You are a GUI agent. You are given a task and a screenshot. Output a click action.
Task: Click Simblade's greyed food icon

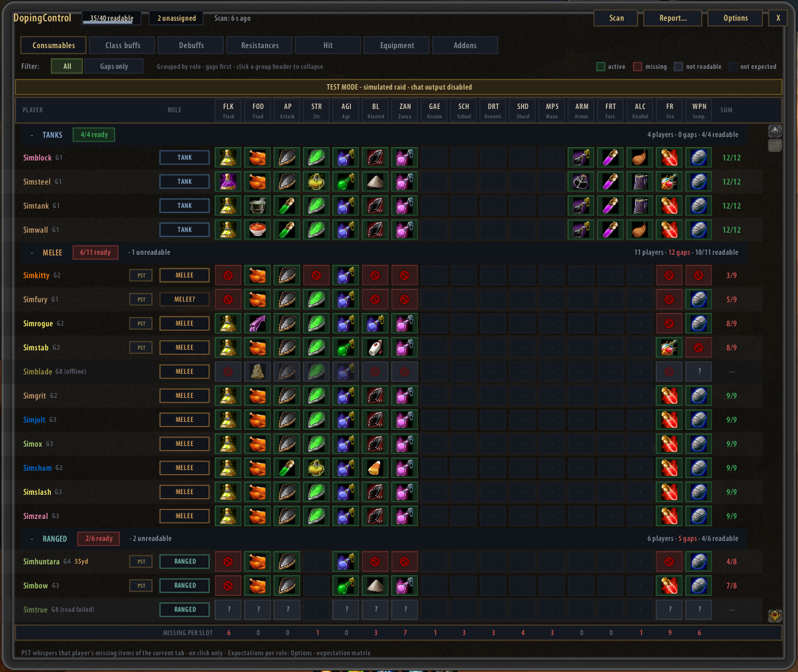(257, 372)
